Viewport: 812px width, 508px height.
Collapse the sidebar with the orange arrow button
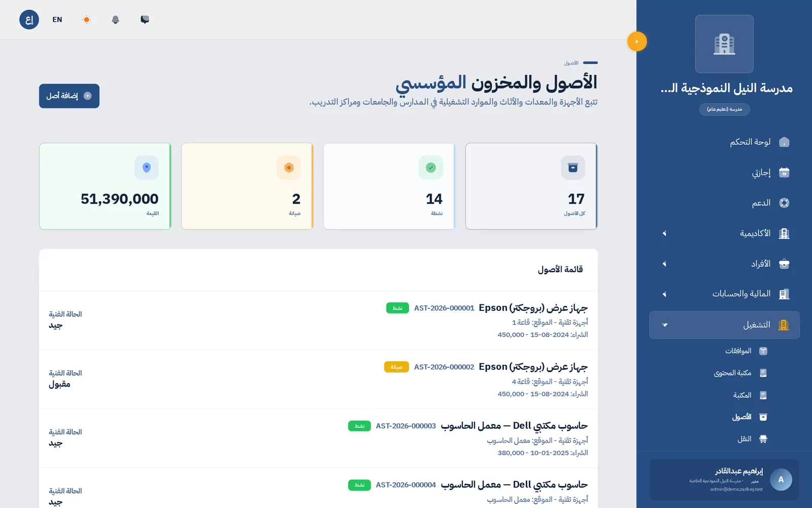637,41
